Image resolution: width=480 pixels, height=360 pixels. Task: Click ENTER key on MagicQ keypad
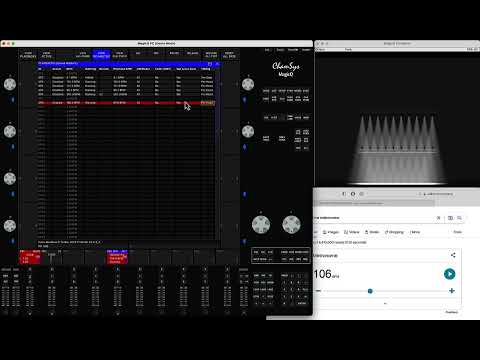pos(302,303)
